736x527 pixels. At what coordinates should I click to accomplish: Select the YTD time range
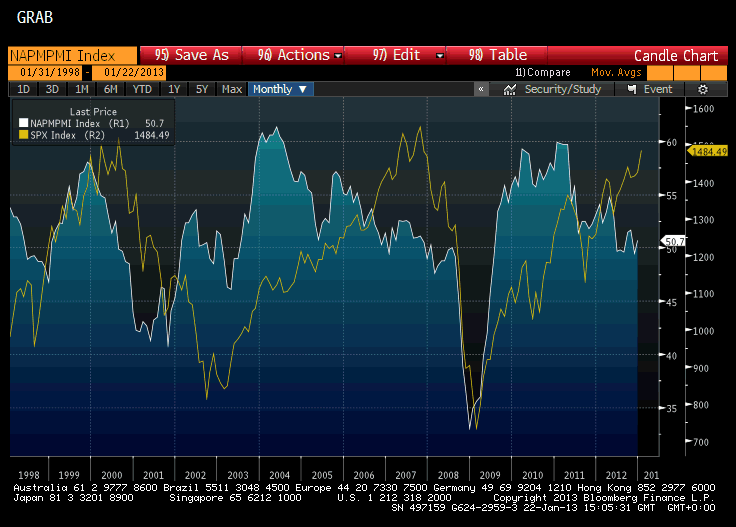pyautogui.click(x=142, y=89)
